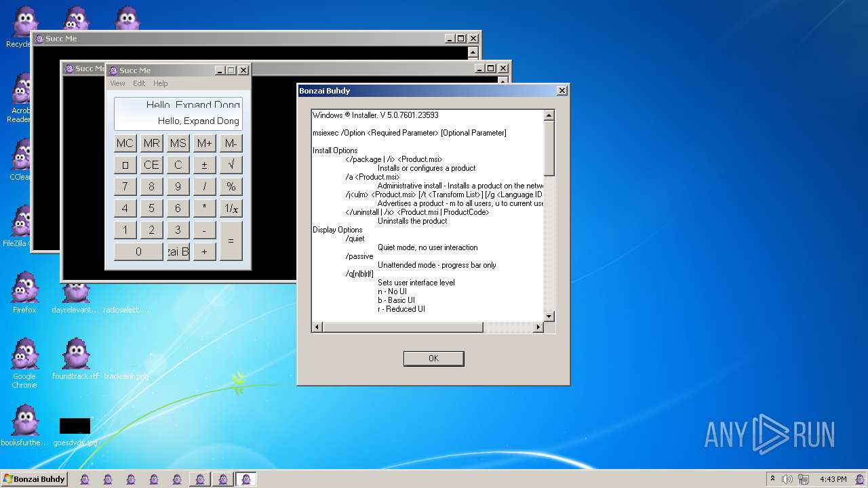
Task: Select the booksfurthe file icon
Action: point(24,426)
